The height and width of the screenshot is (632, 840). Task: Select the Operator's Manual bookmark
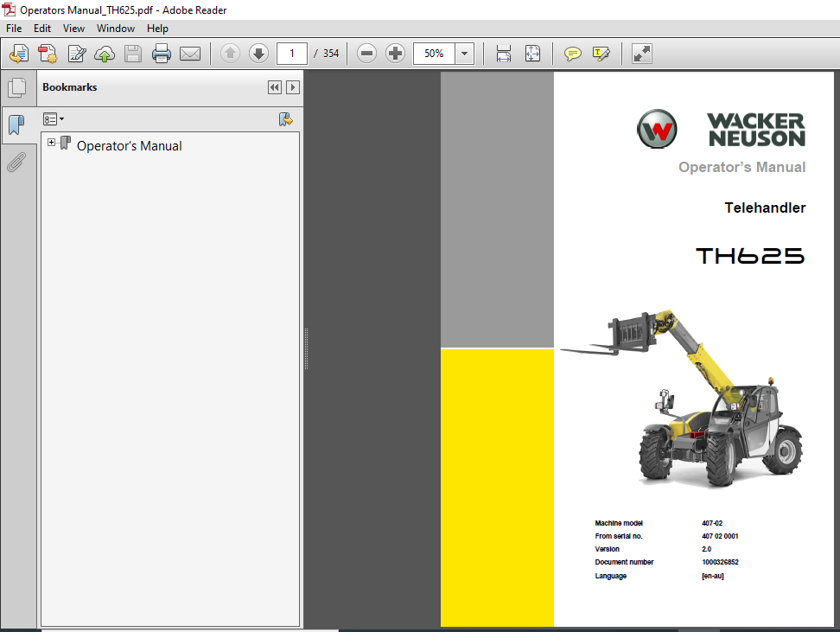click(129, 146)
